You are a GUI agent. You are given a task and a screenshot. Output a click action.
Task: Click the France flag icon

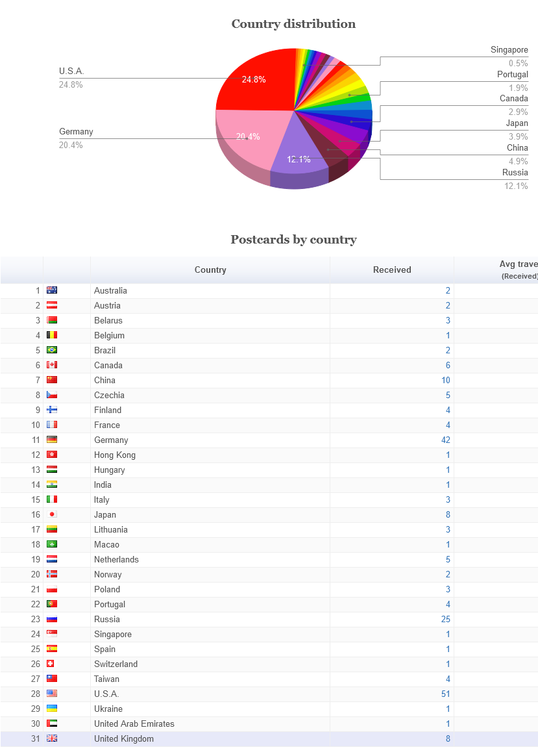coord(52,425)
